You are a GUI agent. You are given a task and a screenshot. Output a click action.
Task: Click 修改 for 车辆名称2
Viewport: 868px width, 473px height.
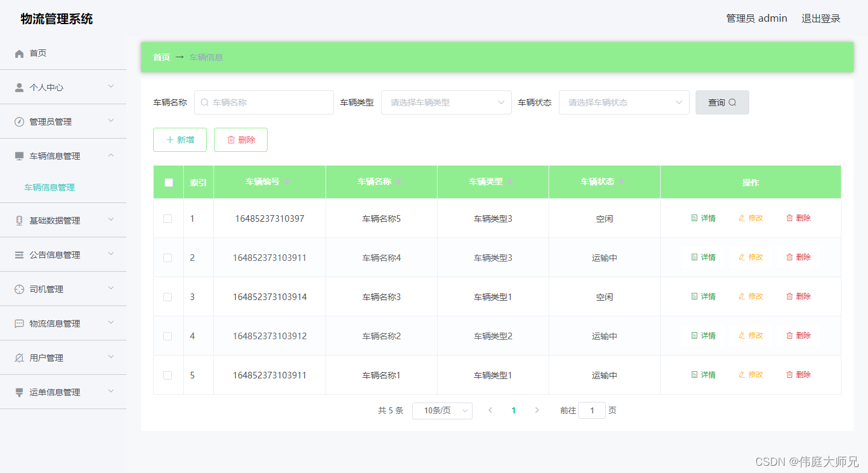751,336
